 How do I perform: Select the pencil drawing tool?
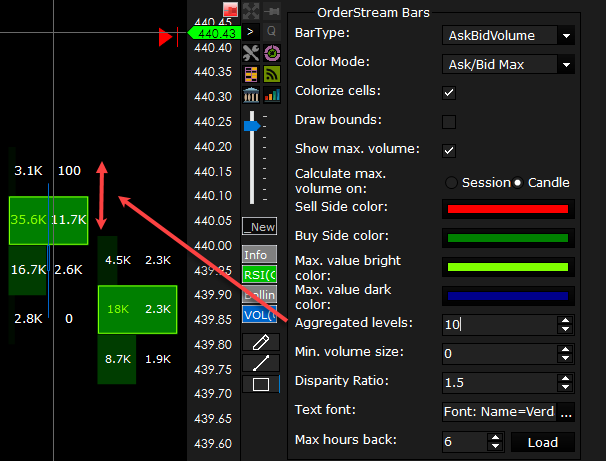point(260,342)
